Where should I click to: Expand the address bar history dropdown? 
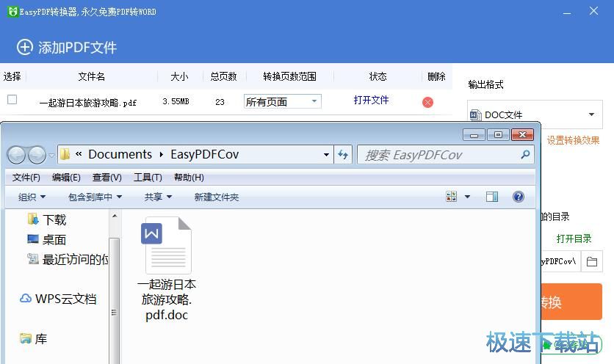click(x=326, y=155)
